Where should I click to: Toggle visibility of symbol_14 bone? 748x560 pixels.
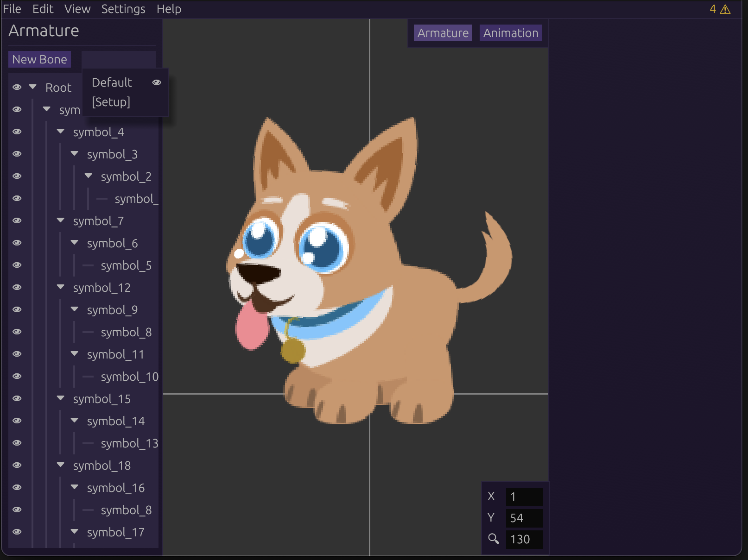(17, 421)
